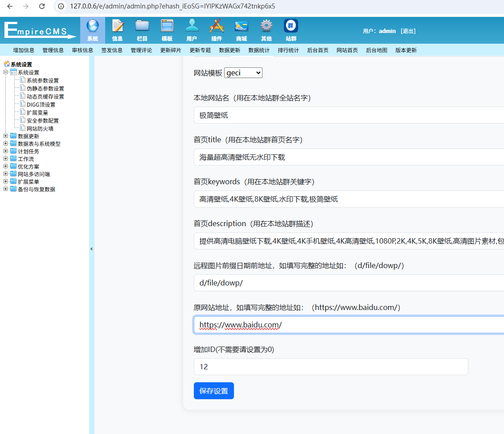The width and height of the screenshot is (504, 434).
Task: Open the 商城 card icon
Action: click(241, 26)
